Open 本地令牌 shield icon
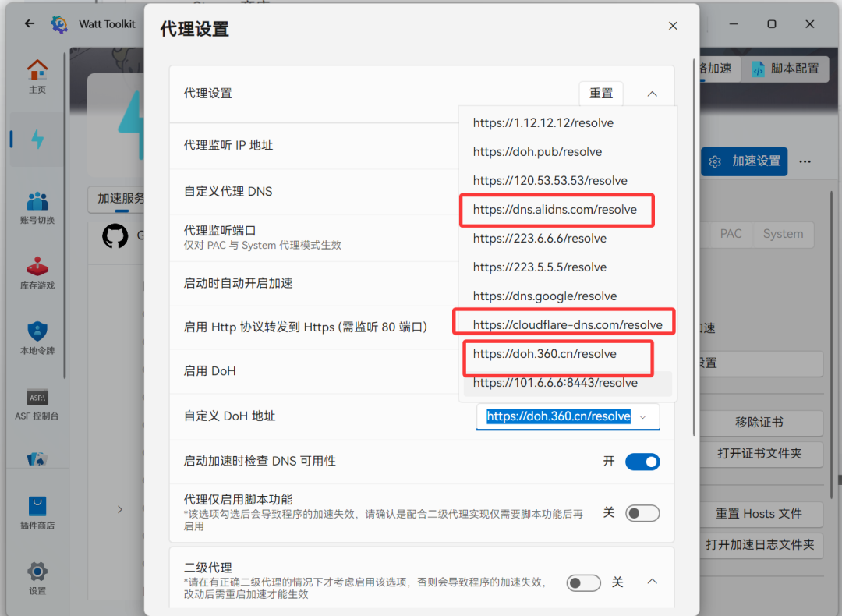This screenshot has width=842, height=616. click(x=37, y=338)
